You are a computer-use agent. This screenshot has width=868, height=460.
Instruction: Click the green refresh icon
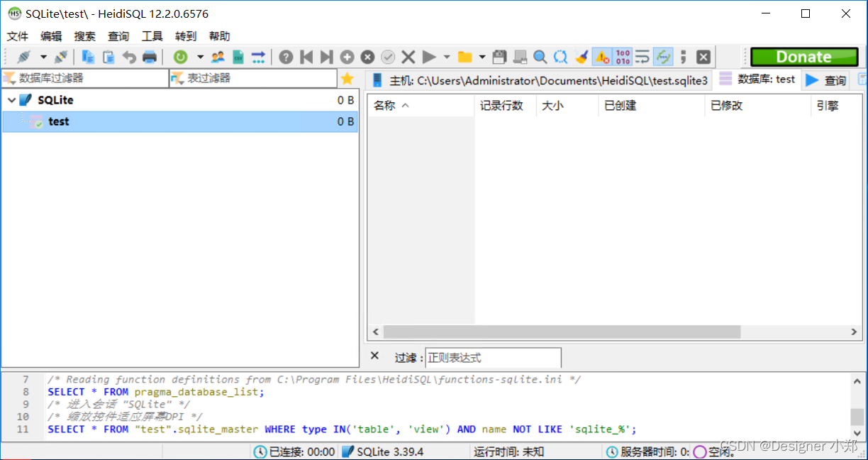click(181, 57)
